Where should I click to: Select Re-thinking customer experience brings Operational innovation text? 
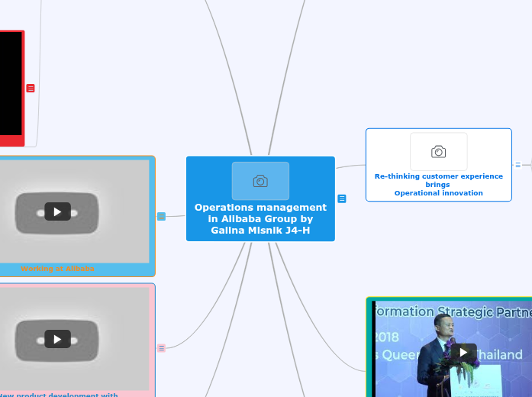coord(439,185)
